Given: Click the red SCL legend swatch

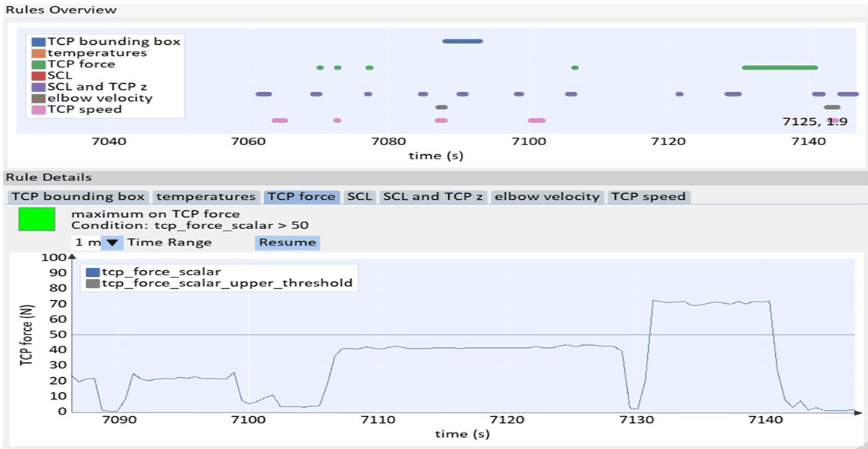Looking at the screenshot, I should [37, 76].
